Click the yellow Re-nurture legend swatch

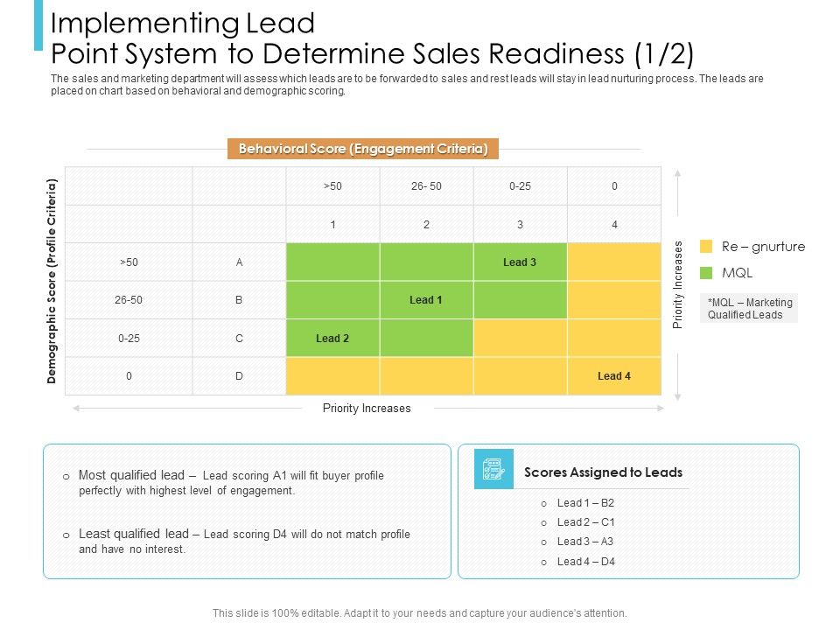[x=706, y=247]
